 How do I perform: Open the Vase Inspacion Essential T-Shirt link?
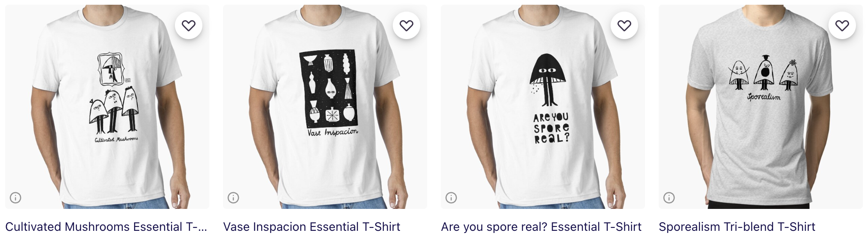click(x=312, y=227)
